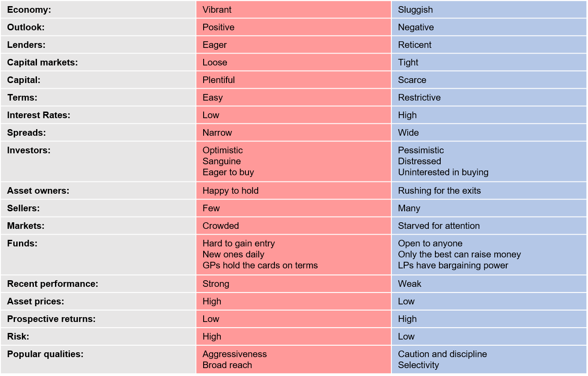Select "Uninterested in buying" text
Screen dimensions: 588x376
[443, 172]
